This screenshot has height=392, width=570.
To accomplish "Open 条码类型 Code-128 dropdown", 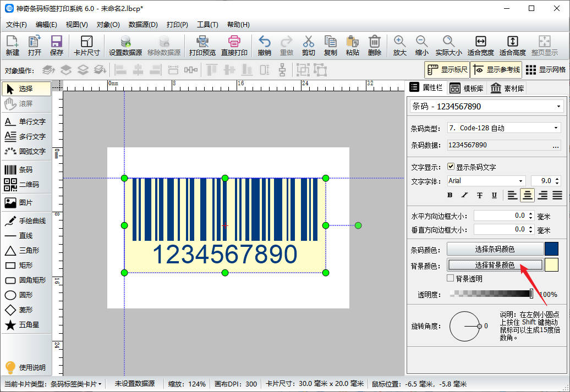I will (556, 128).
